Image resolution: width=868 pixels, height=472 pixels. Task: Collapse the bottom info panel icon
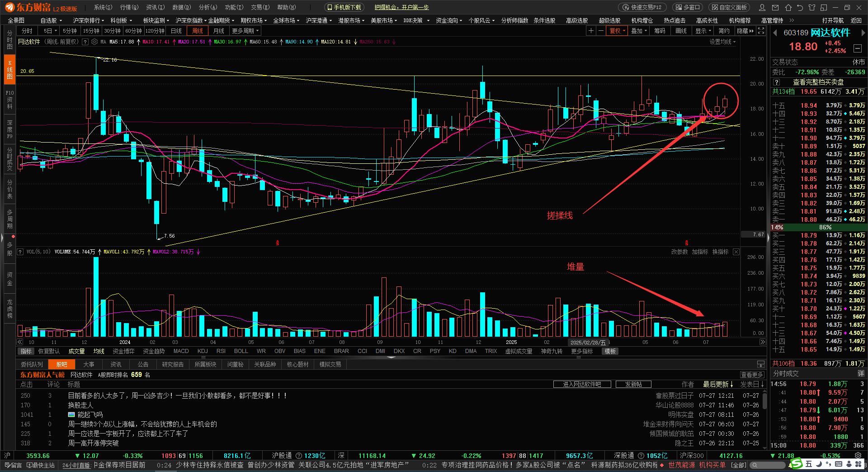click(x=761, y=364)
